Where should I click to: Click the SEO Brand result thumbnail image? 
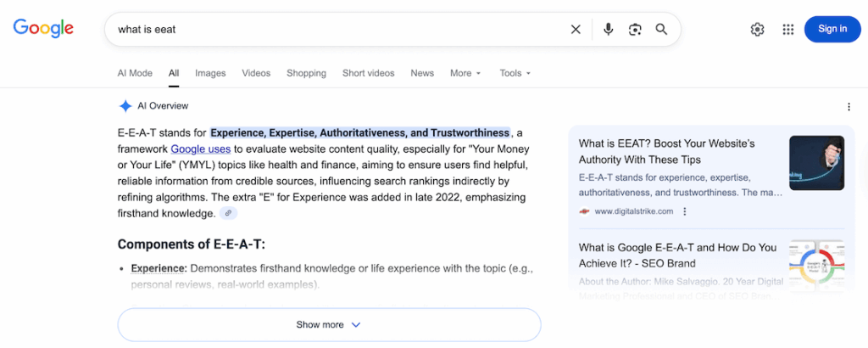(816, 267)
